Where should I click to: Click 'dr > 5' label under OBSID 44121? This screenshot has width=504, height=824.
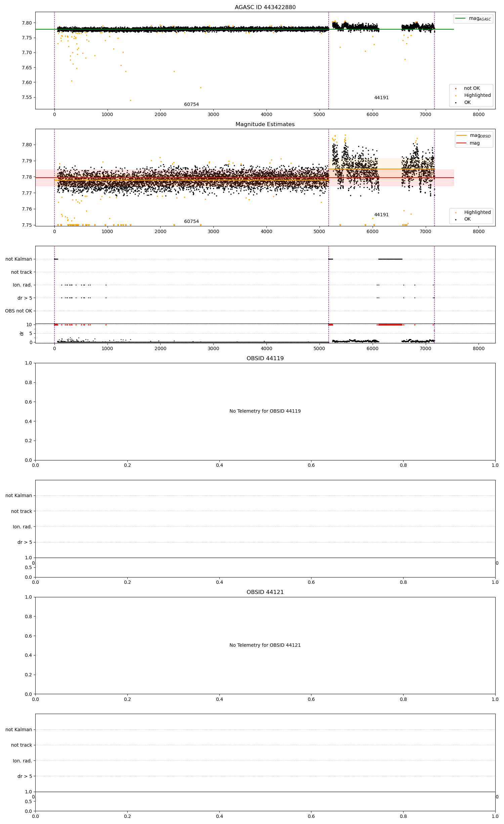tap(25, 777)
